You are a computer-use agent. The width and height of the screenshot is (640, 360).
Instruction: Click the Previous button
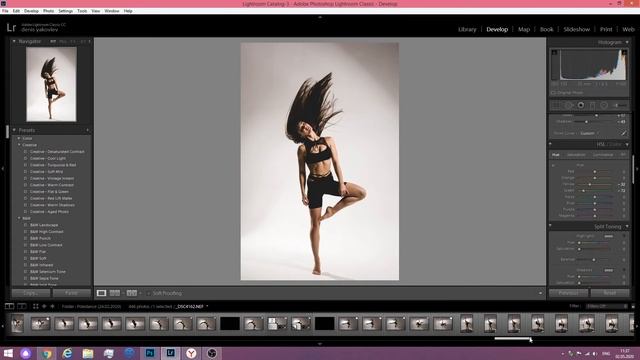(x=568, y=293)
